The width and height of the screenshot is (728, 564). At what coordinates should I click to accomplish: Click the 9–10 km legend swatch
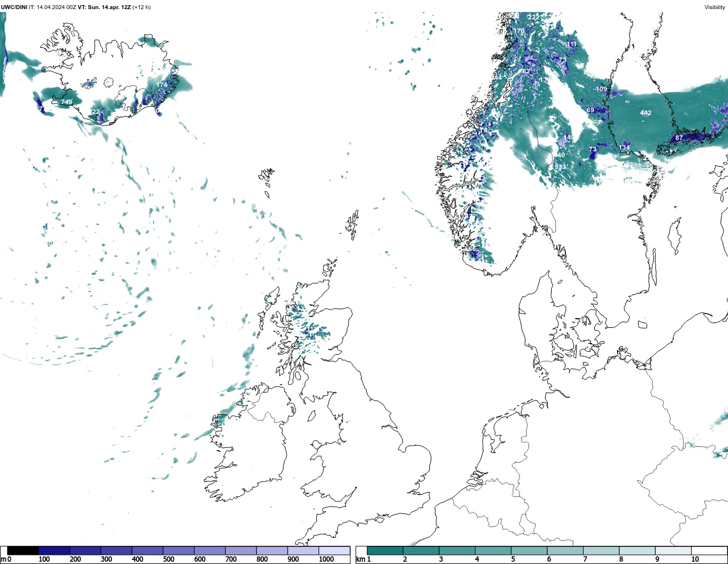tap(673, 550)
